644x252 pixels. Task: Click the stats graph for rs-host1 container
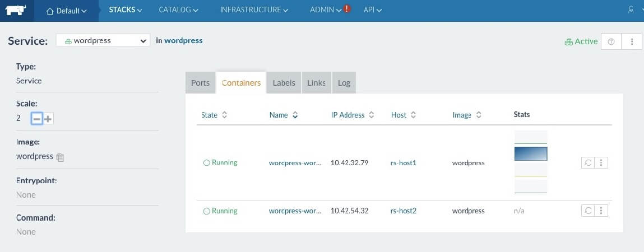click(x=531, y=162)
